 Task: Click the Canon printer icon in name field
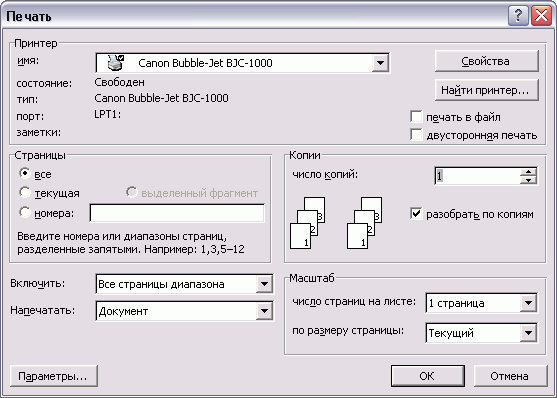coord(116,63)
